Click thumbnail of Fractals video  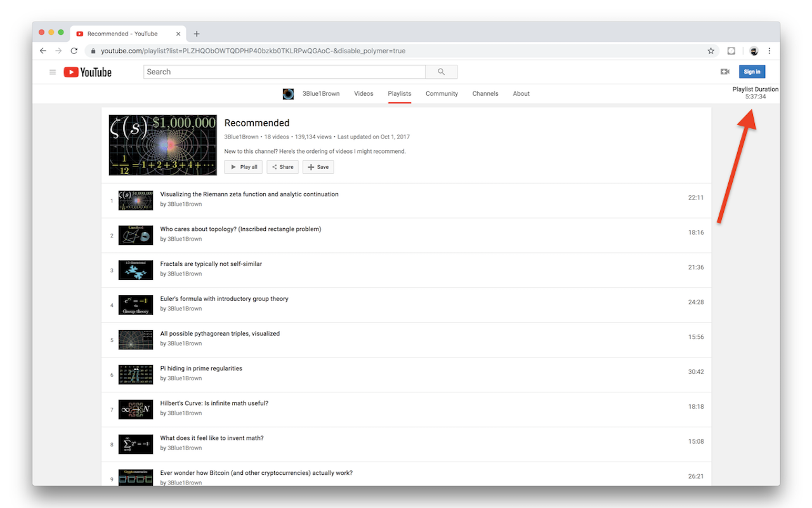point(136,271)
